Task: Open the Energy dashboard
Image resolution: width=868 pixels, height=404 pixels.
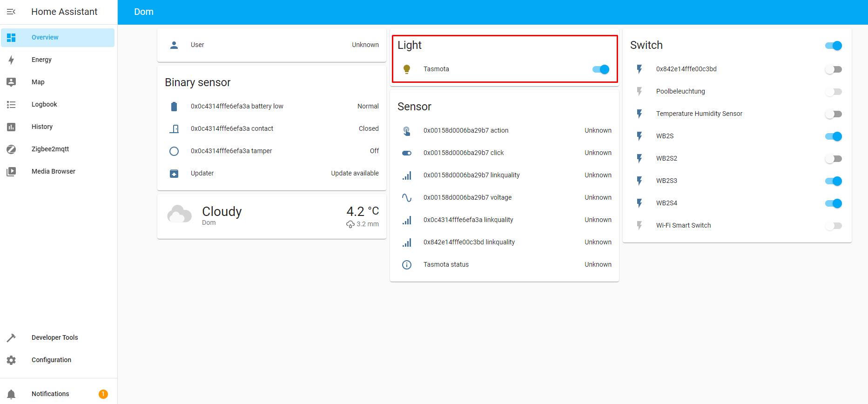Action: click(58, 60)
